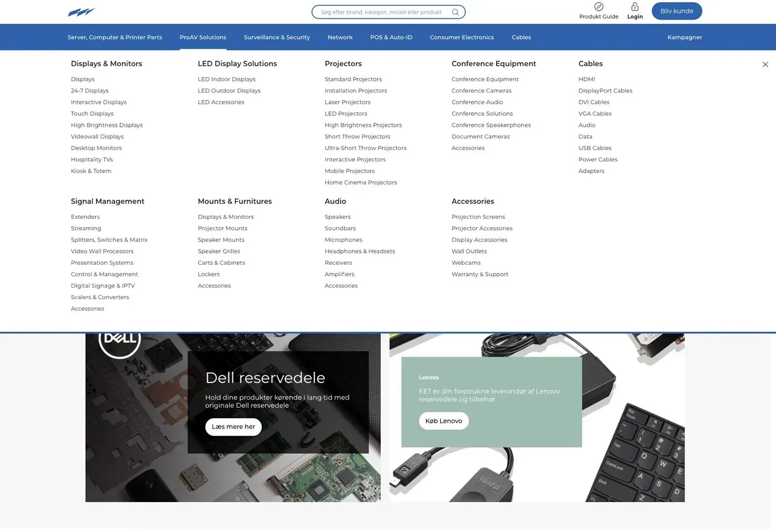
Task: Open Server, Computer & Printer Parts menu
Action: 115,37
